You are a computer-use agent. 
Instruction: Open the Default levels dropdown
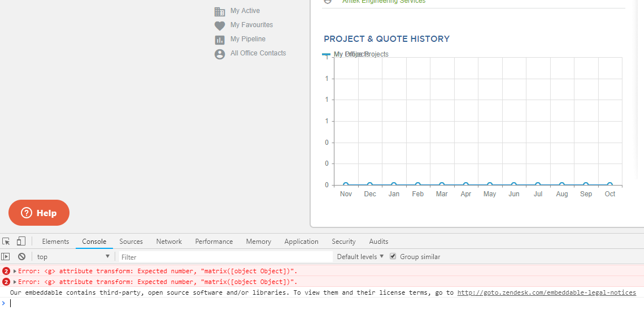[x=360, y=257]
